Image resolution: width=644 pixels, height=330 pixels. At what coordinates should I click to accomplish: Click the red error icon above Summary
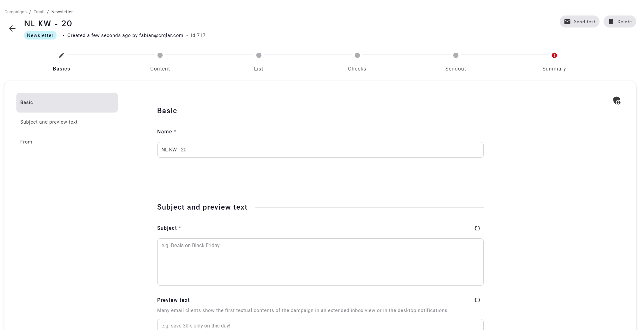coord(554,55)
